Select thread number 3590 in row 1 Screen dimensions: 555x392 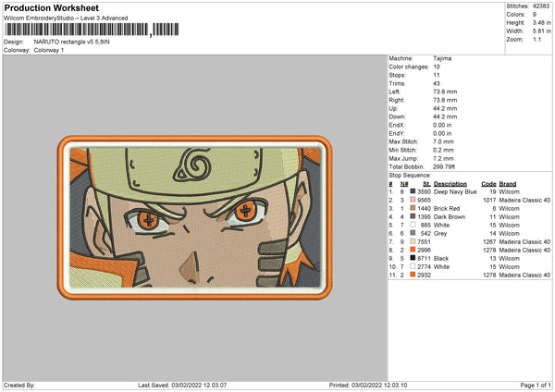(x=424, y=191)
